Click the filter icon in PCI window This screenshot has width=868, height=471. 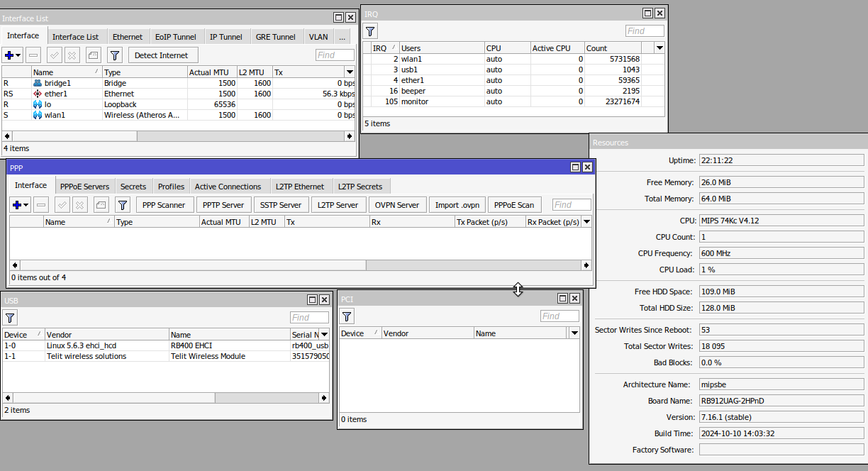click(x=347, y=316)
